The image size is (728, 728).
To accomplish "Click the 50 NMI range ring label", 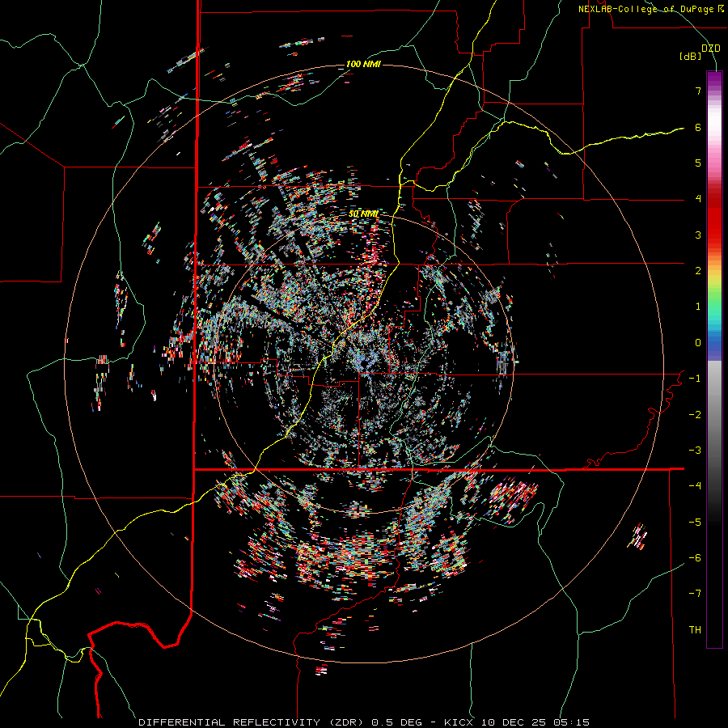I will 363,214.
